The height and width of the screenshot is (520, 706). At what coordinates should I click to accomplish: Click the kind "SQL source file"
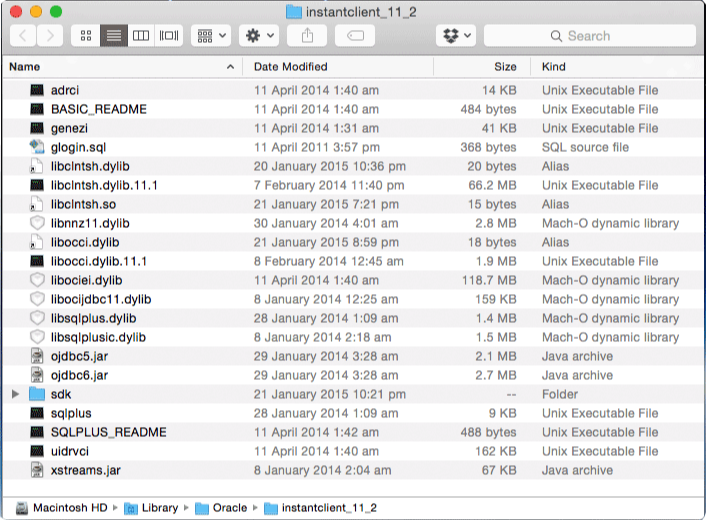coord(585,147)
